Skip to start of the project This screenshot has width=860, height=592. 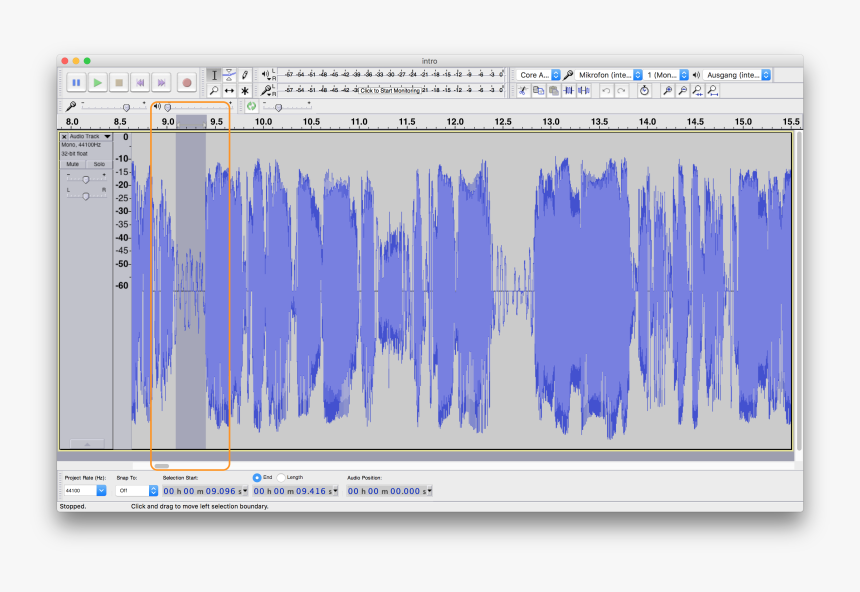tap(140, 83)
